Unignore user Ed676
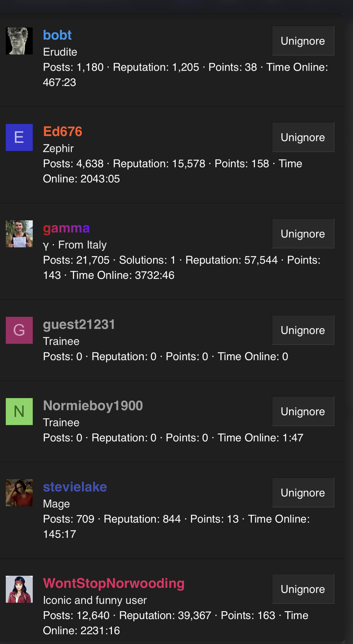Viewport: 353px width, 644px height. pos(303,137)
